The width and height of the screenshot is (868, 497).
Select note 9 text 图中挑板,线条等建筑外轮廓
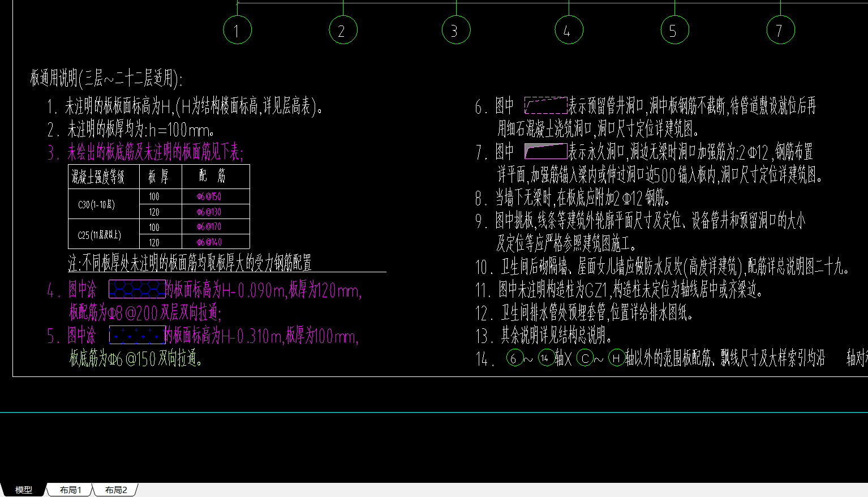point(650,221)
